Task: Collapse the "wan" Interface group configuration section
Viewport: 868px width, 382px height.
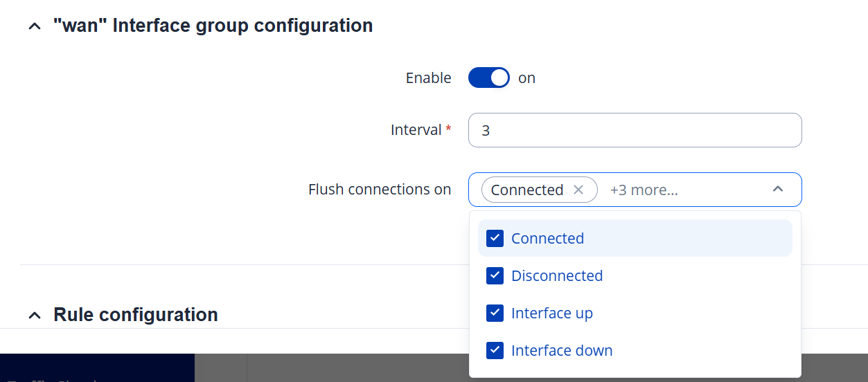Action: click(x=35, y=26)
